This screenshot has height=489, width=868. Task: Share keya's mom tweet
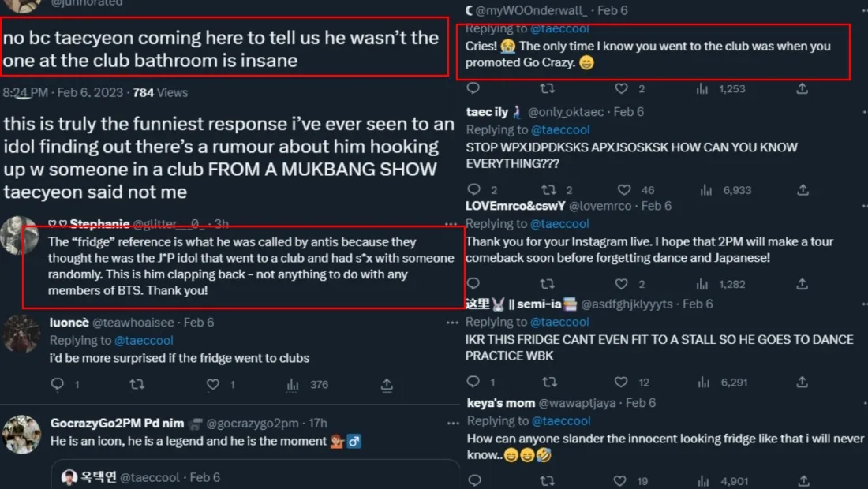coord(803,480)
